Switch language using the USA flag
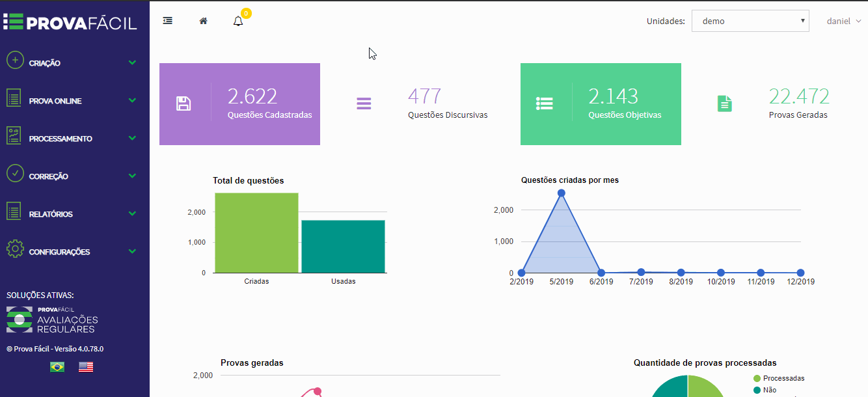 [x=86, y=367]
